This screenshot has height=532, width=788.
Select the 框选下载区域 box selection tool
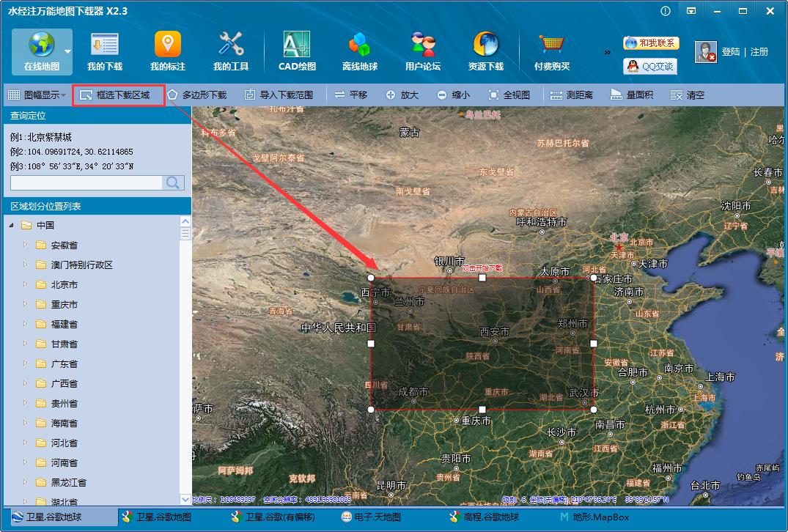116,95
